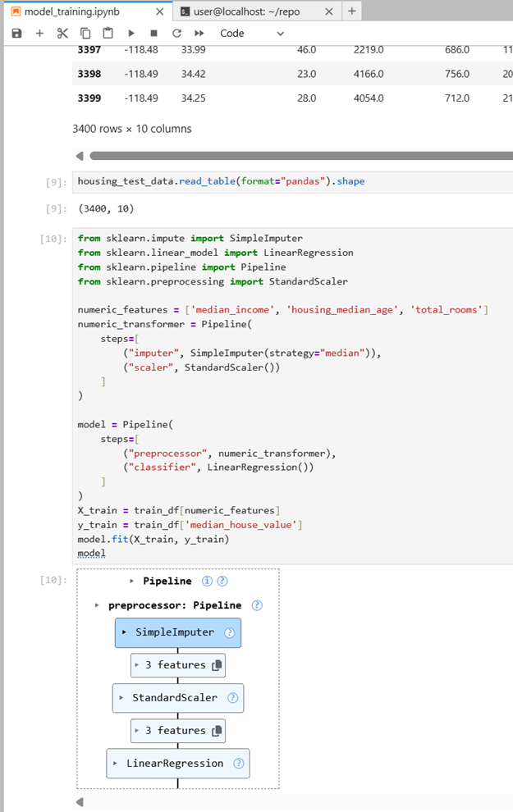The height and width of the screenshot is (812, 513).
Task: Open the Code cell type dropdown
Action: coord(252,33)
